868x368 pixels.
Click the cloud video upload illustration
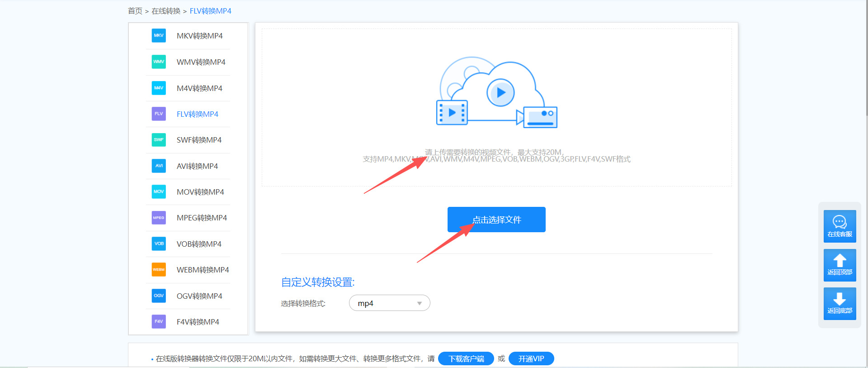[x=496, y=92]
